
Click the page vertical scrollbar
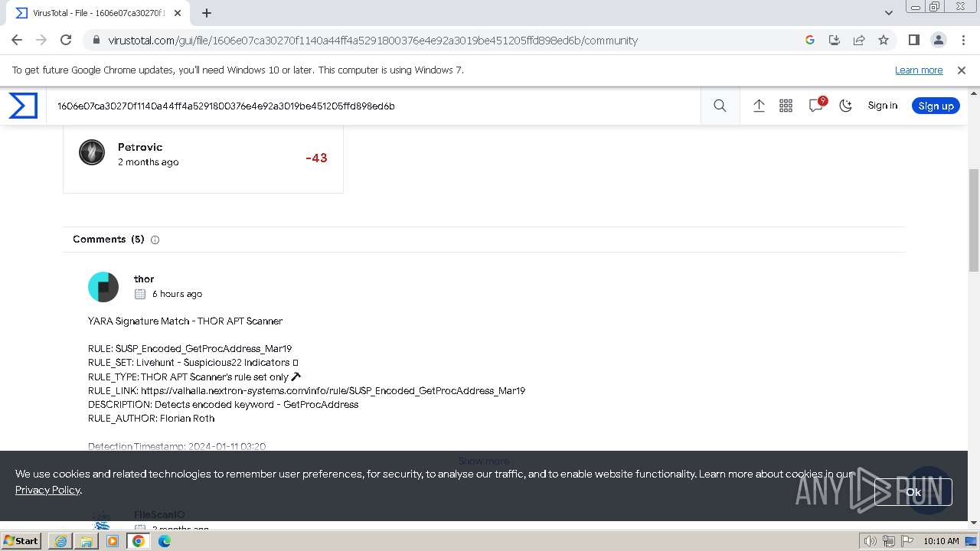974,220
